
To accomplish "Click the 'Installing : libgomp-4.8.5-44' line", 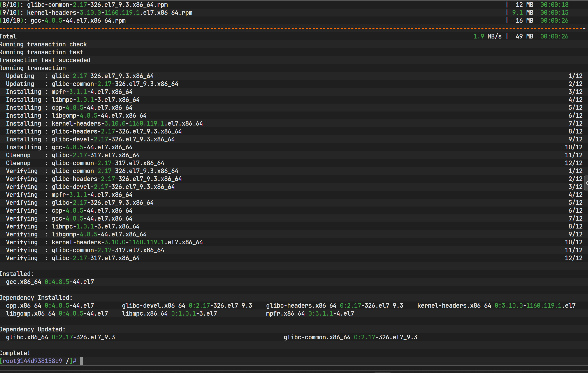I will click(76, 115).
